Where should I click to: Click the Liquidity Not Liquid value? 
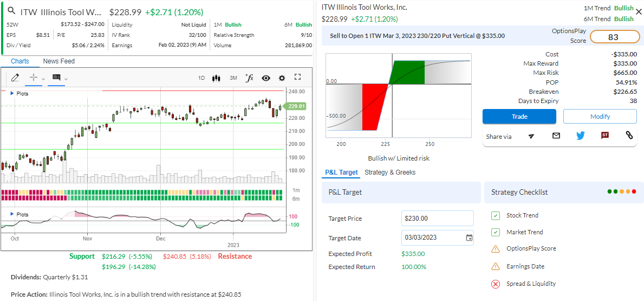pyautogui.click(x=194, y=24)
